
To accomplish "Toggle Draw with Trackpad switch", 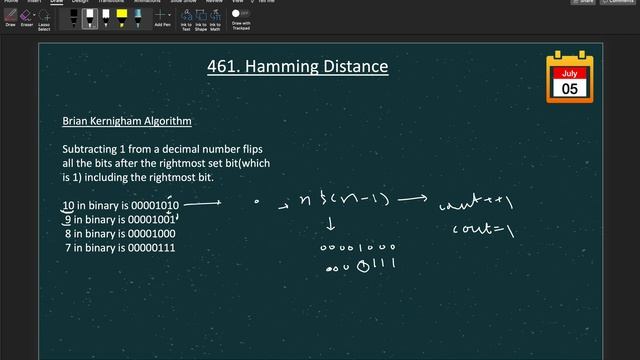I will 240,13.
